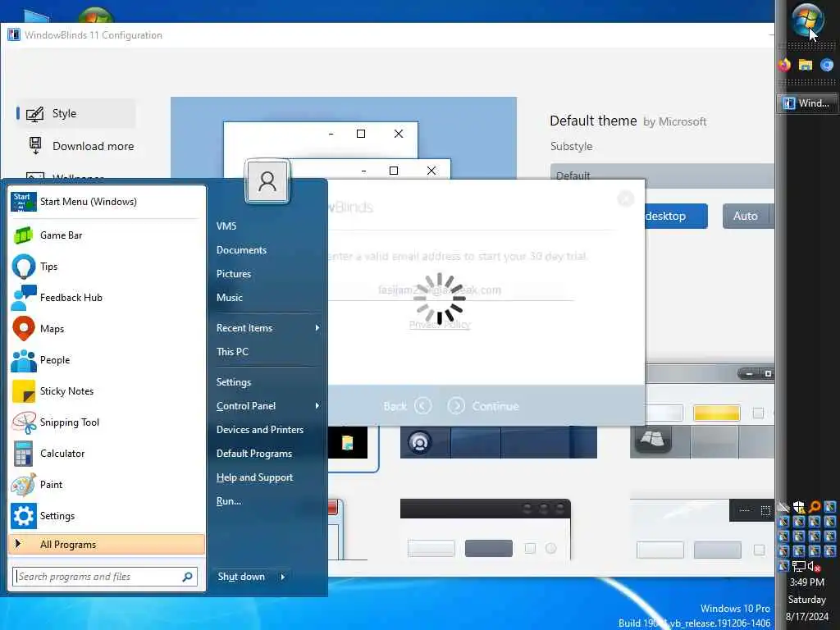
Task: Click the orange magnifier tray icon
Action: (815, 507)
